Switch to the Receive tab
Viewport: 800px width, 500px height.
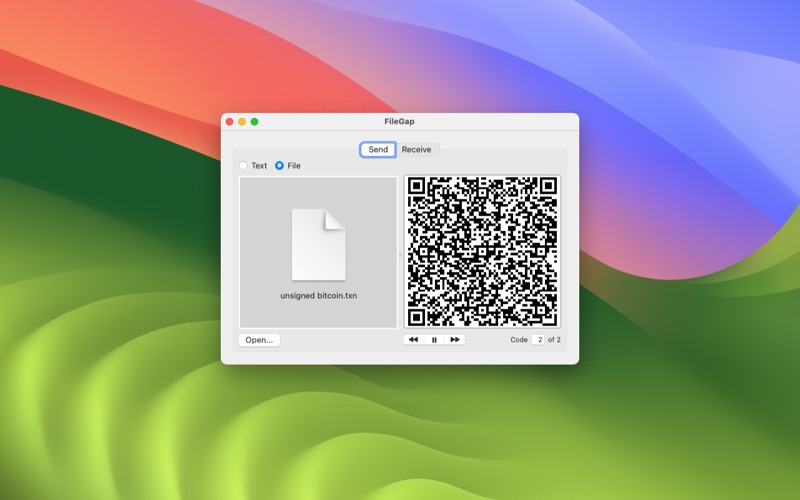coord(416,149)
